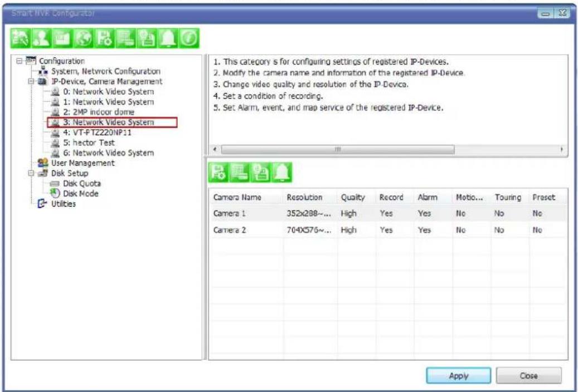Click the 352x288~... resolution cell
Viewport: 578px width, 392px height.
point(309,214)
